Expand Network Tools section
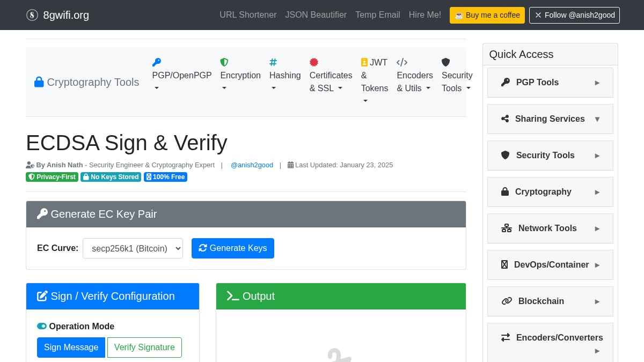 [x=550, y=228]
